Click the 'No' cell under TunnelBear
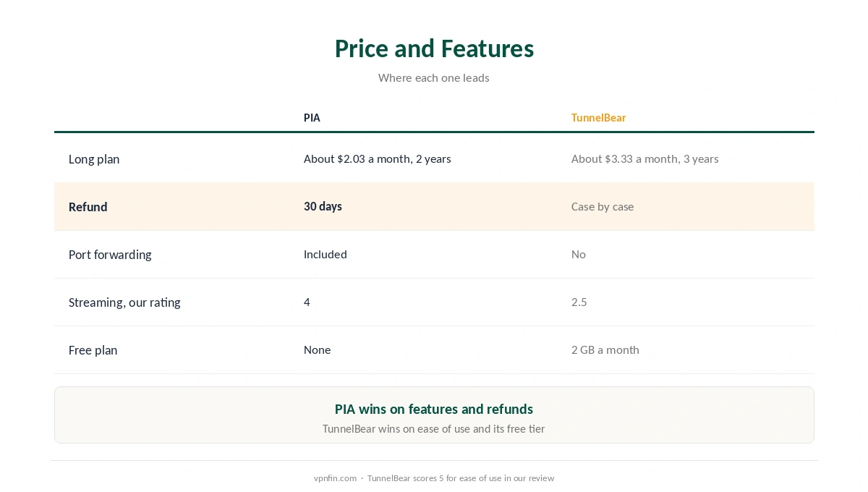 579,254
